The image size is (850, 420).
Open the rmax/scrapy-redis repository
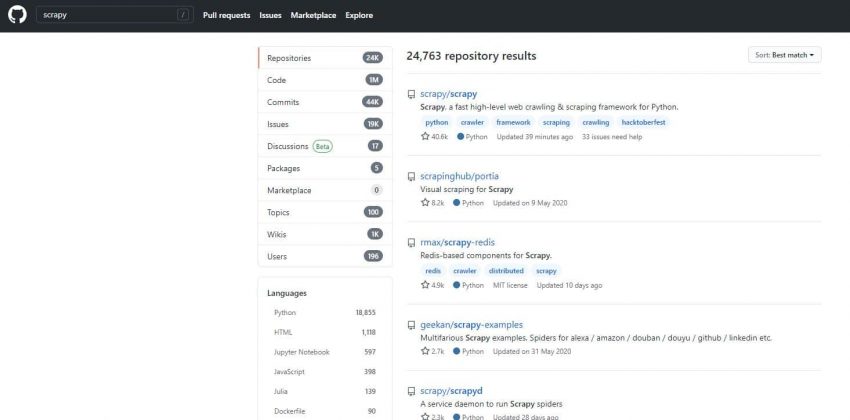(457, 242)
